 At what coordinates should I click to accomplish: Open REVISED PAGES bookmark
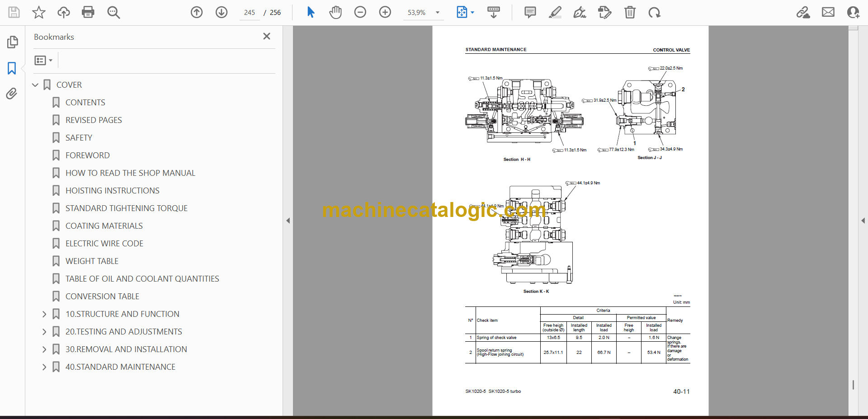click(94, 120)
